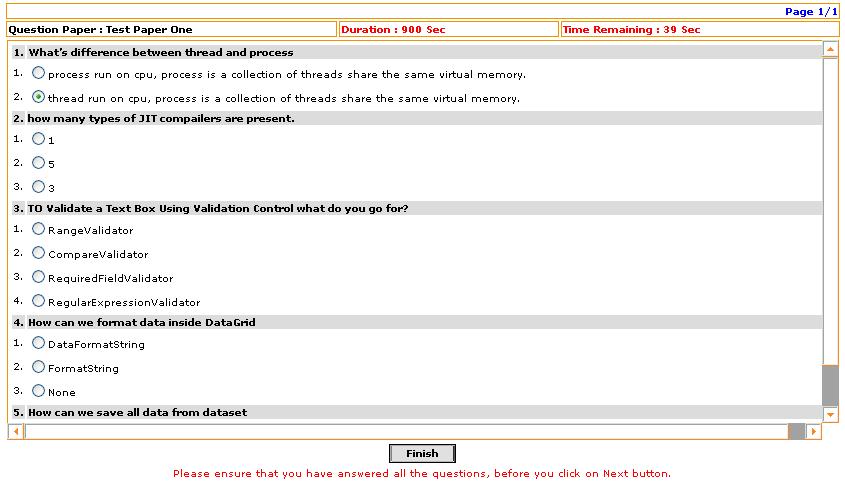This screenshot has width=845, height=489.
Task: Choose option 5 for JIT compilers question
Action: [x=38, y=162]
